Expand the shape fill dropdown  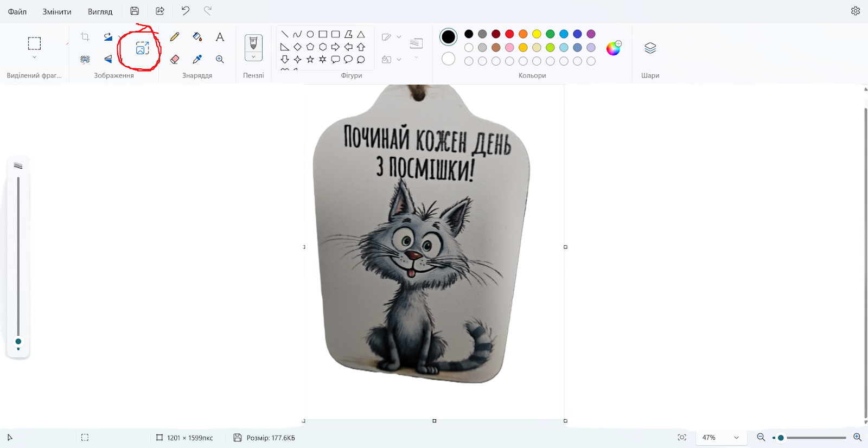[x=399, y=59]
